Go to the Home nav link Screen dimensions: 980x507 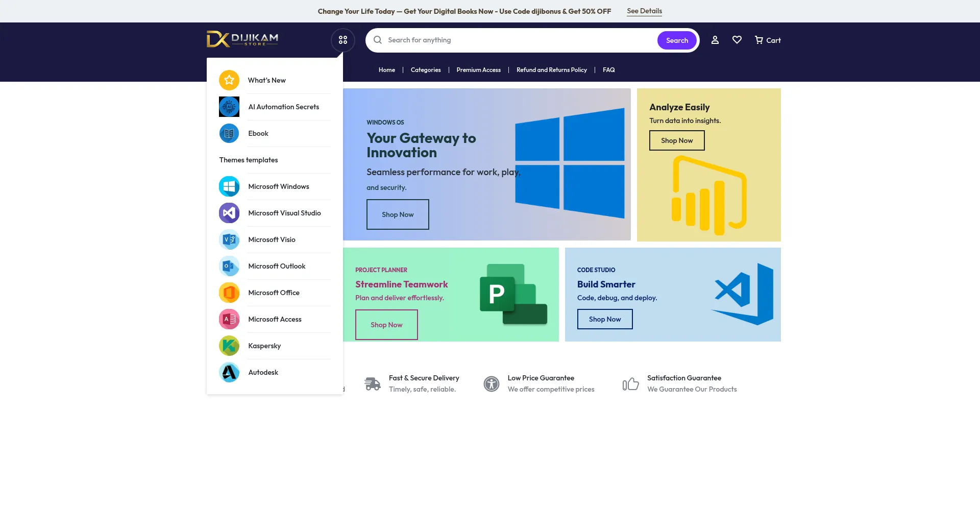387,70
